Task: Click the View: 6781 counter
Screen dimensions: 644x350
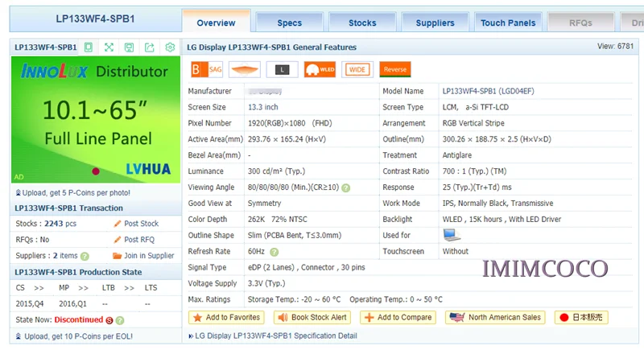Action: click(x=615, y=47)
